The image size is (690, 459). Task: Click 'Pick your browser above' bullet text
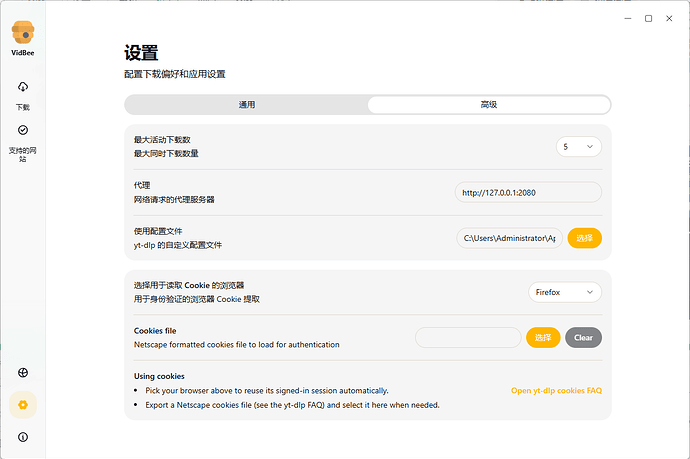click(x=267, y=390)
